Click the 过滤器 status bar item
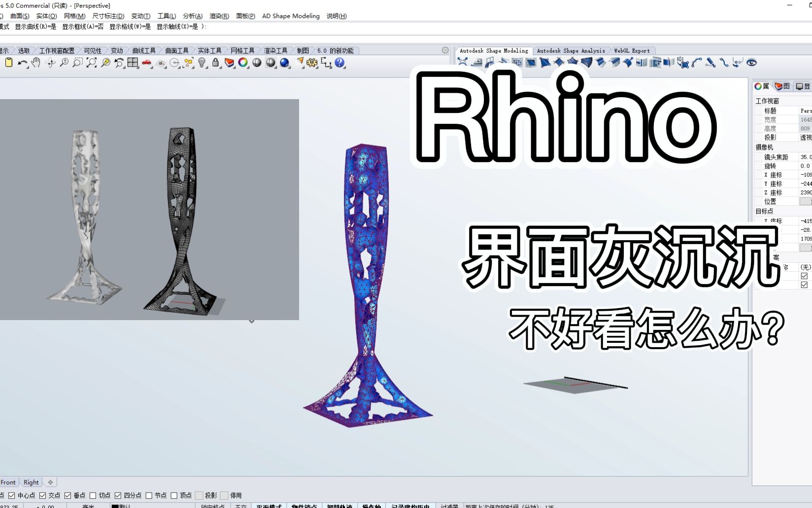 [449, 506]
